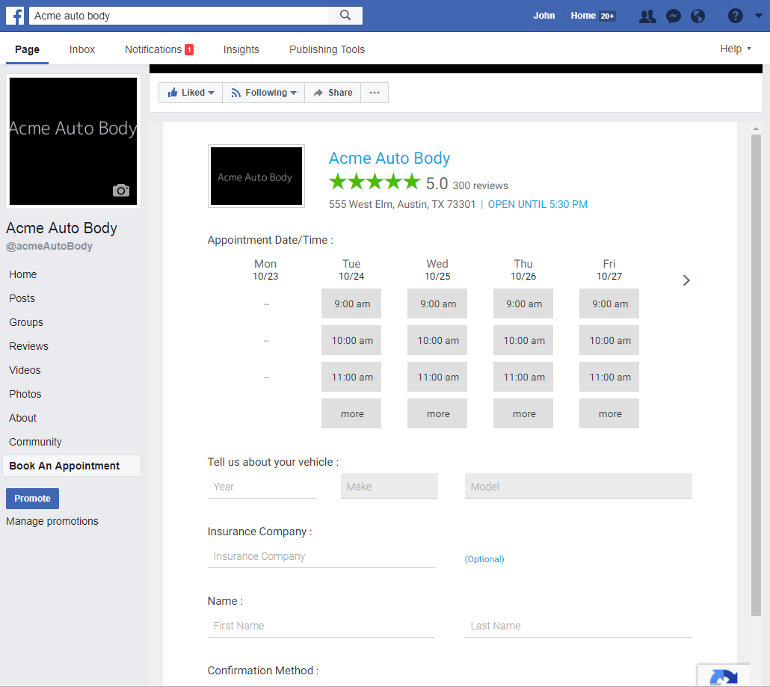Click the Facebook search box
770x687 pixels.
tap(179, 16)
